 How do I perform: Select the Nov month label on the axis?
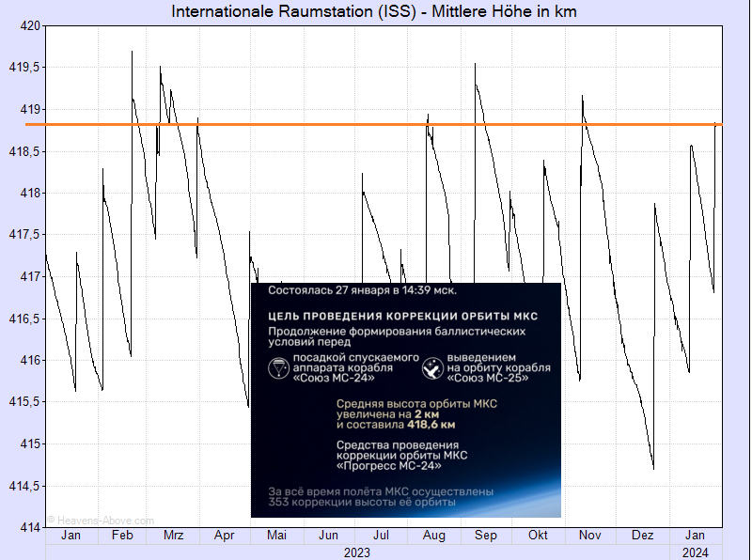click(589, 536)
